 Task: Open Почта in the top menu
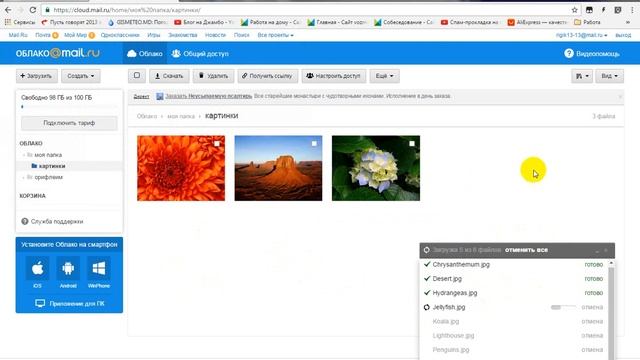[43, 35]
